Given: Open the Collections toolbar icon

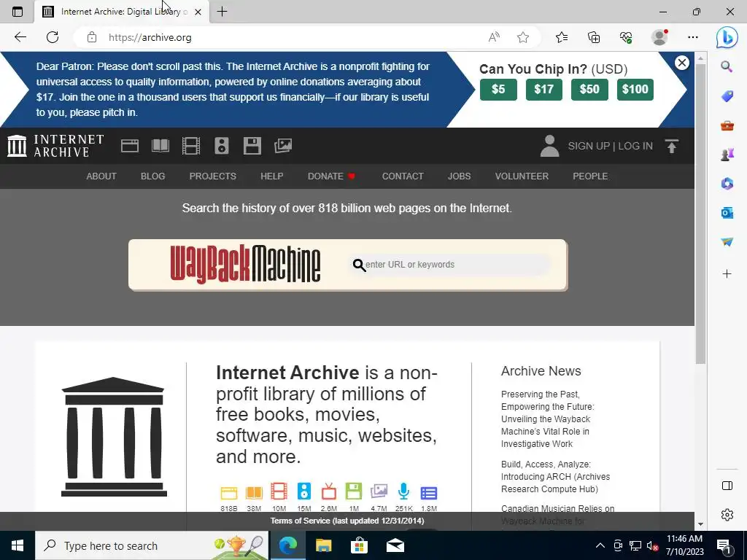Looking at the screenshot, I should tap(594, 37).
